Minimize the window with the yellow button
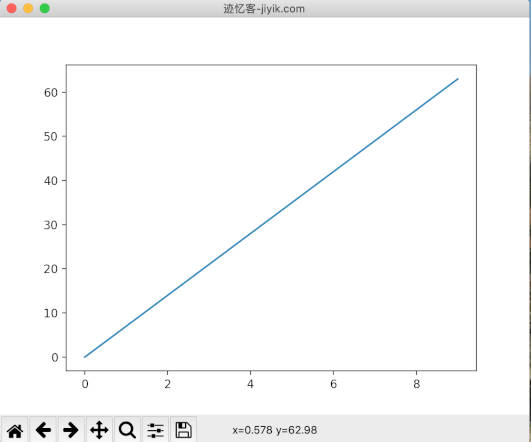Image resolution: width=531 pixels, height=442 pixels. 28,8
